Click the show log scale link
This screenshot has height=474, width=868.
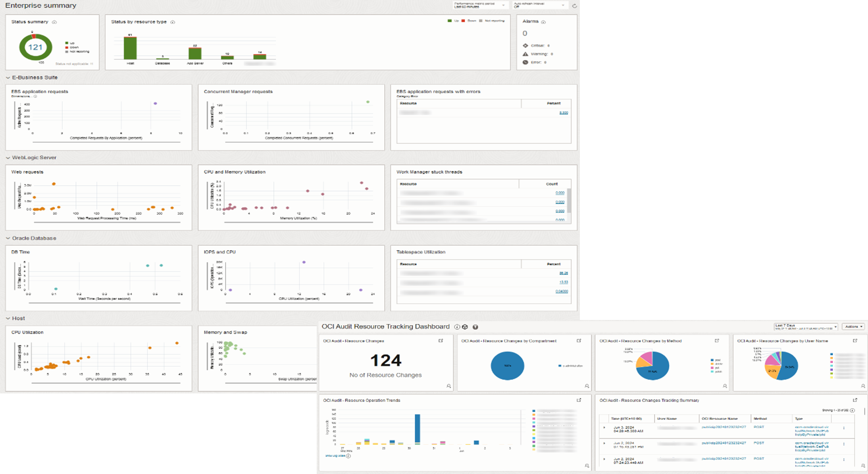[335, 455]
